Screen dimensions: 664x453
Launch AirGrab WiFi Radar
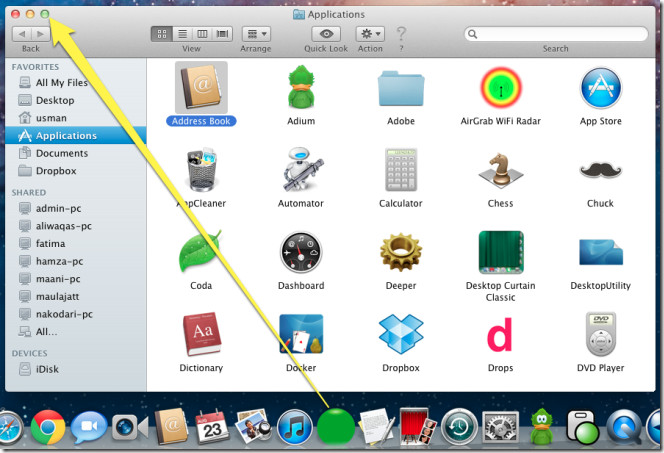click(x=501, y=88)
